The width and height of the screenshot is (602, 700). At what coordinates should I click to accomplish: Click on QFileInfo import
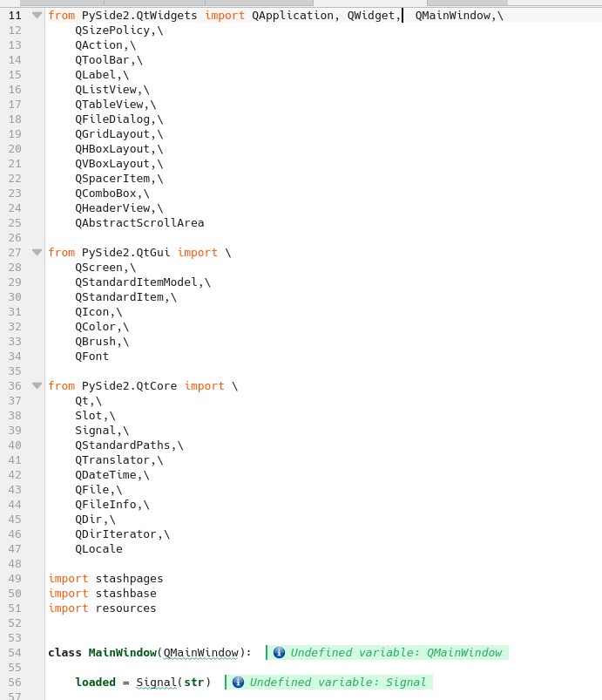105,505
